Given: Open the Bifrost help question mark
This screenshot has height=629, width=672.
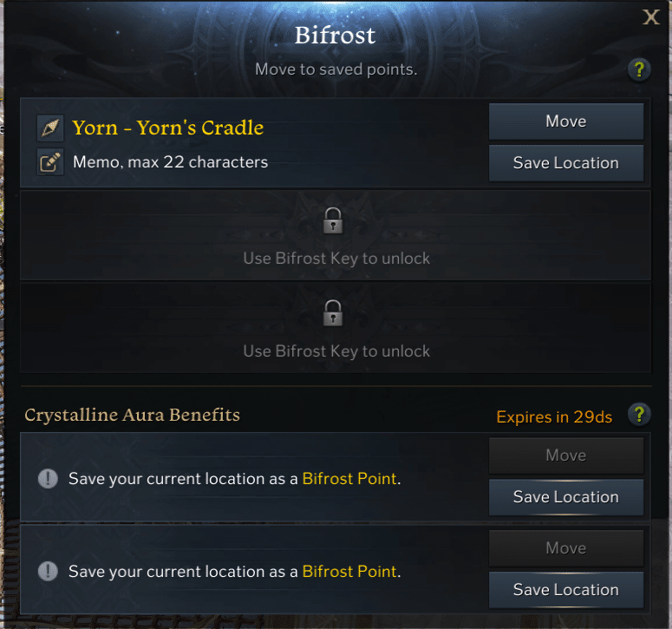Looking at the screenshot, I should 639,69.
